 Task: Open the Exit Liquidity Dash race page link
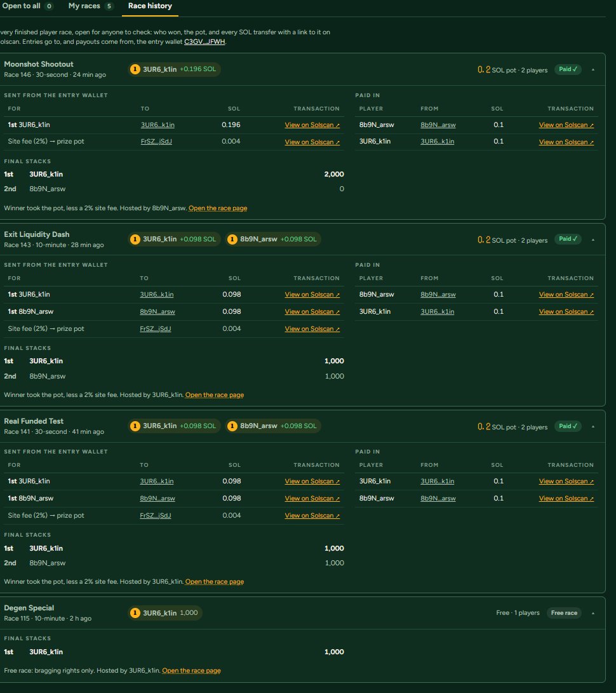click(214, 395)
